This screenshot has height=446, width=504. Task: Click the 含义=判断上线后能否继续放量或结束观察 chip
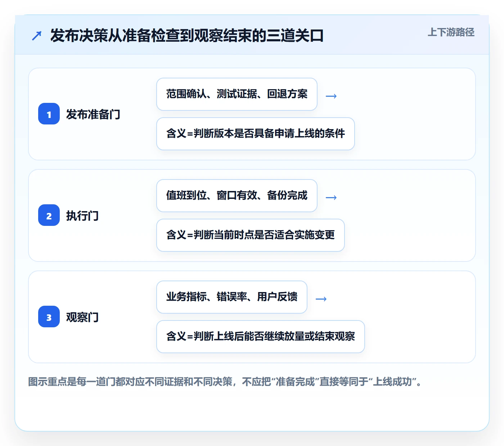(x=261, y=337)
